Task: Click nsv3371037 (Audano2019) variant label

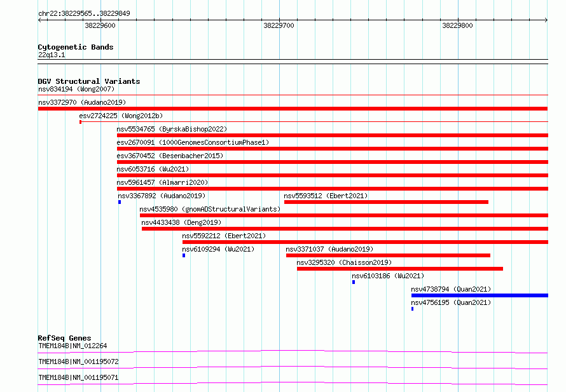Action: point(329,249)
